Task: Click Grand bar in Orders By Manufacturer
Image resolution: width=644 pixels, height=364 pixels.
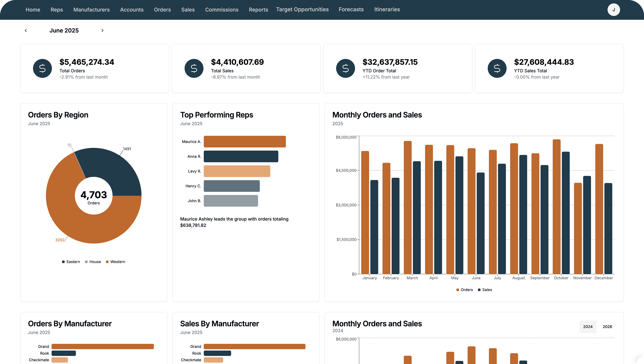Action: click(x=103, y=346)
